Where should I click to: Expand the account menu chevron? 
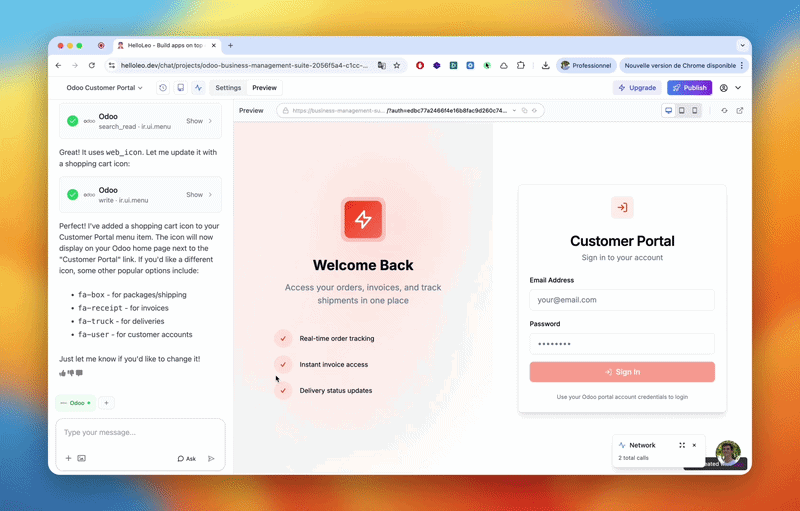738,88
